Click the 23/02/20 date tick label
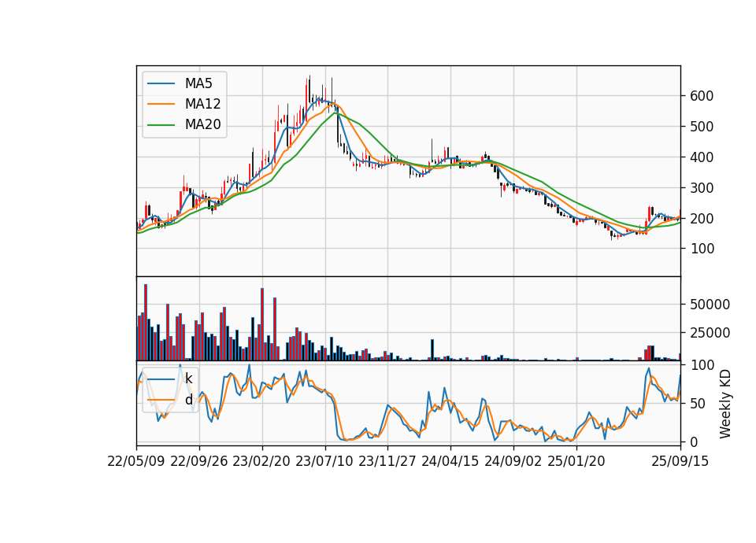Image resolution: width=756 pixels, height=543 pixels. click(x=261, y=461)
